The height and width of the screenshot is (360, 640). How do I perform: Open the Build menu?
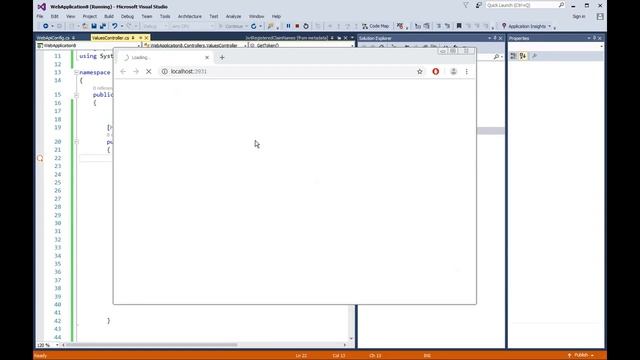tap(109, 16)
